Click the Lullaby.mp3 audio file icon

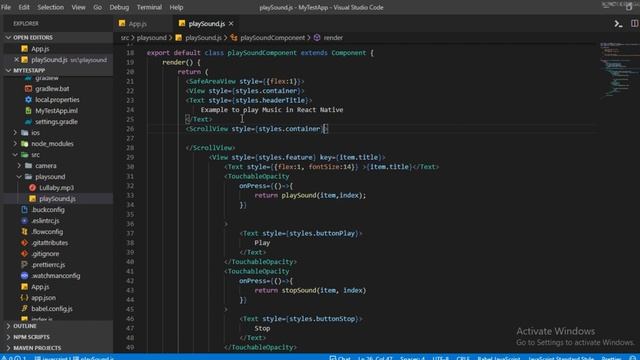[33, 188]
